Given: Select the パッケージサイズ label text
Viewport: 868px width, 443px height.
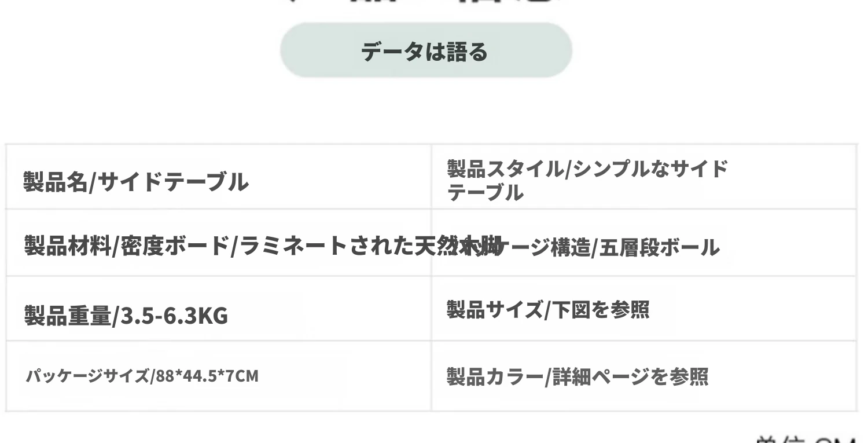Looking at the screenshot, I should 87,376.
